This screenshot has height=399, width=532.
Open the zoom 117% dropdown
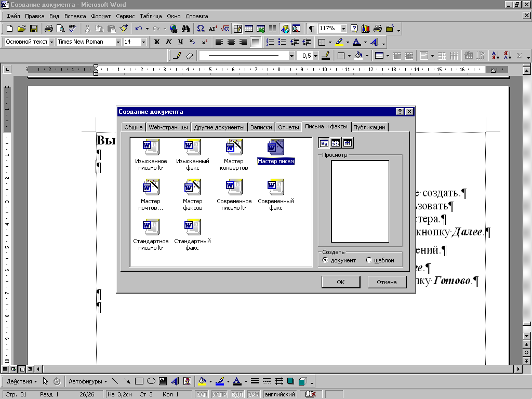(344, 29)
